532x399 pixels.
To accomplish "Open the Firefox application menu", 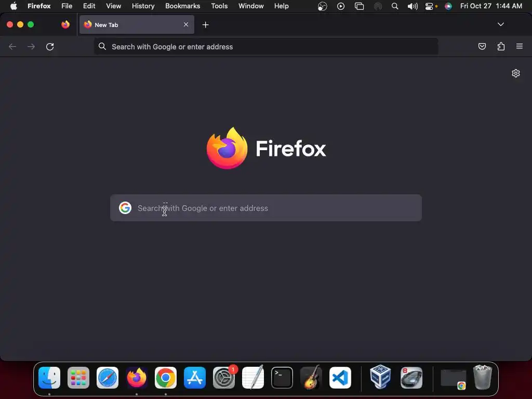I will [x=39, y=6].
